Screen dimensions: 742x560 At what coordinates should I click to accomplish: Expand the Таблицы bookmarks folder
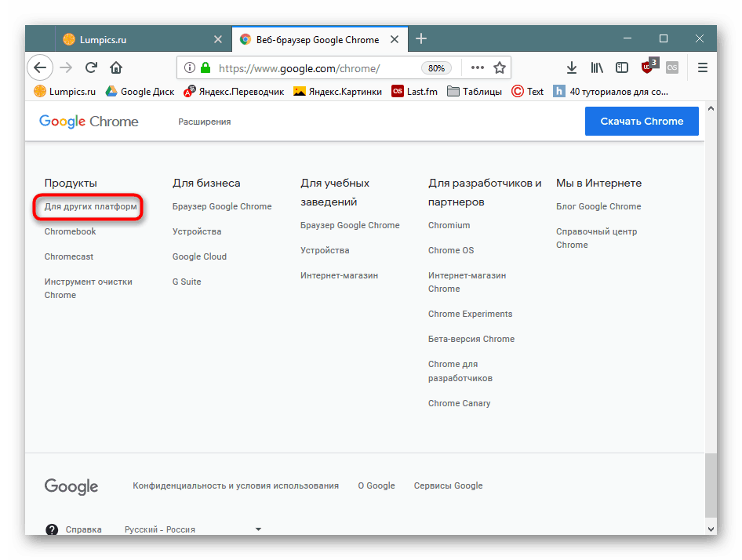pyautogui.click(x=475, y=91)
